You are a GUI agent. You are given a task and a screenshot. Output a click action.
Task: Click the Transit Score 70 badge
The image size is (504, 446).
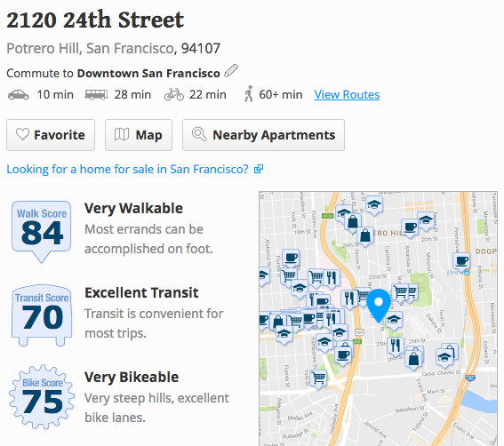[x=42, y=315]
